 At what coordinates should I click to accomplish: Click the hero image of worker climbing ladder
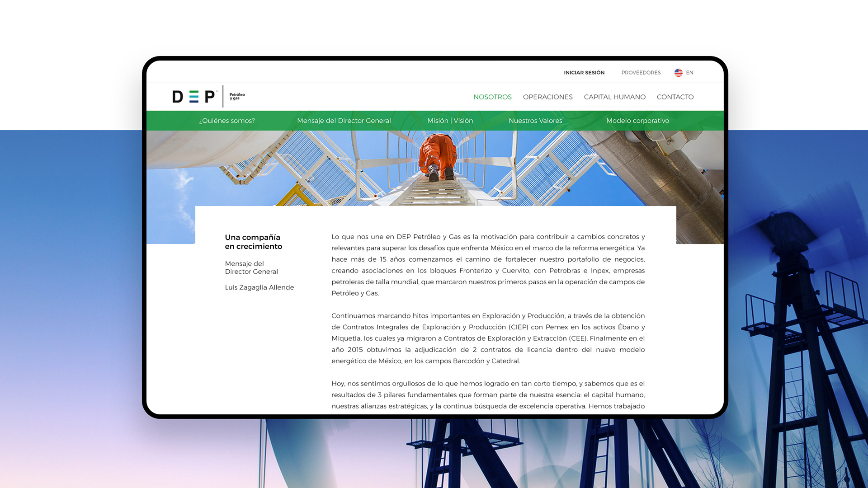tap(435, 168)
